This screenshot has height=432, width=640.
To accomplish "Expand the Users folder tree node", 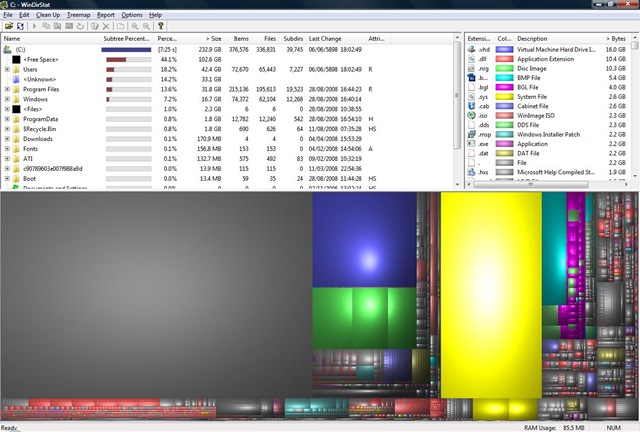I will 7,69.
